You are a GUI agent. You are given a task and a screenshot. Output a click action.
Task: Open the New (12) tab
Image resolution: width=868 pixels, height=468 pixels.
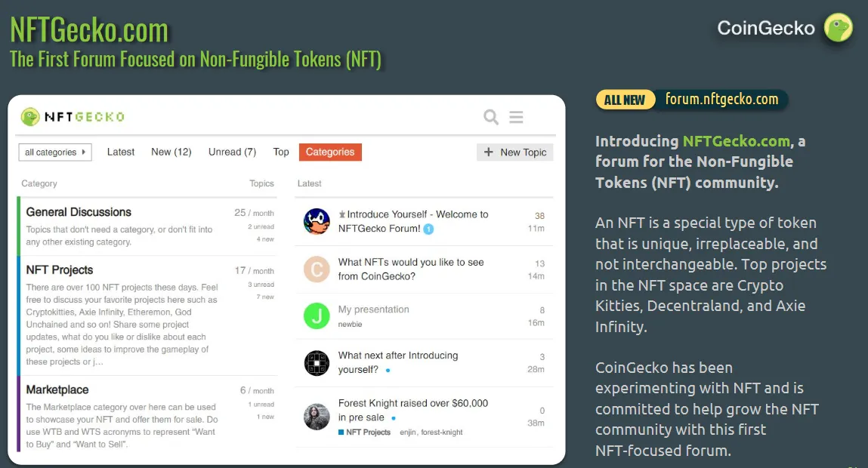point(171,152)
